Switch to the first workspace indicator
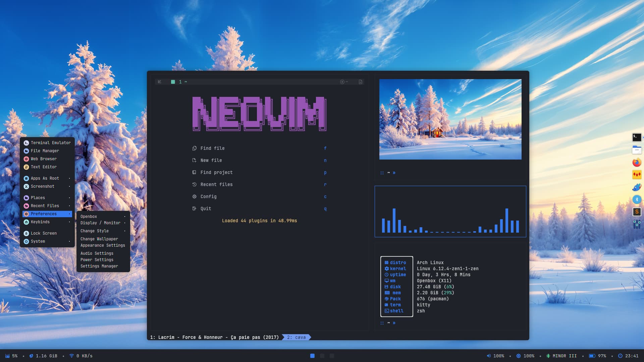The height and width of the screenshot is (362, 644). click(312, 356)
